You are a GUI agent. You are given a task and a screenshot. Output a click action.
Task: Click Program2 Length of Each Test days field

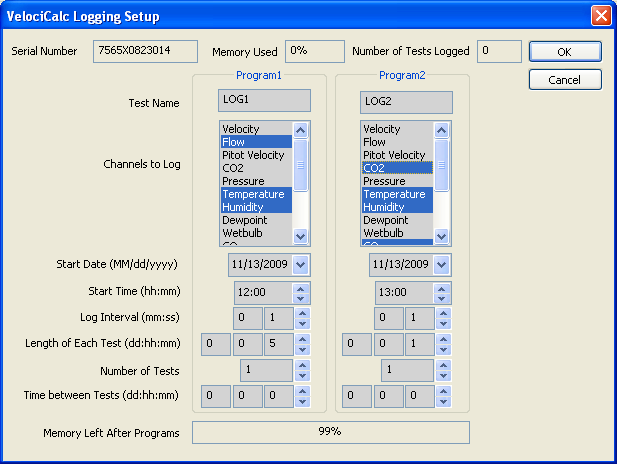click(357, 344)
